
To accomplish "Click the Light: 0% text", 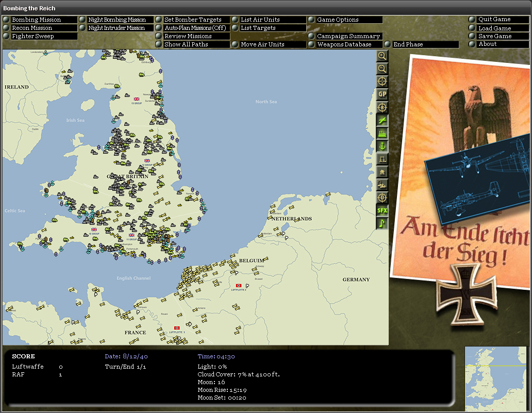I will click(212, 367).
